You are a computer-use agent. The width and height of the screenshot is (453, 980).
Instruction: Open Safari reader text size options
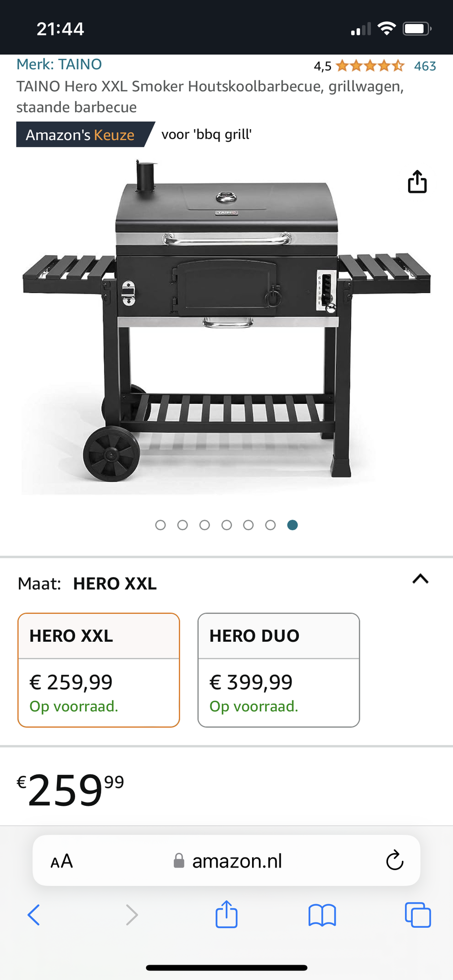(x=62, y=861)
